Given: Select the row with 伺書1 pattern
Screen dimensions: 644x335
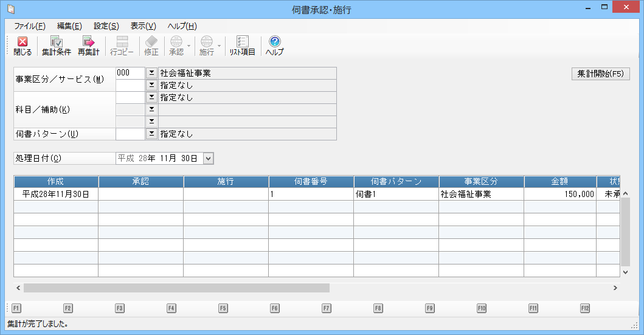Looking at the screenshot, I should pos(395,195).
